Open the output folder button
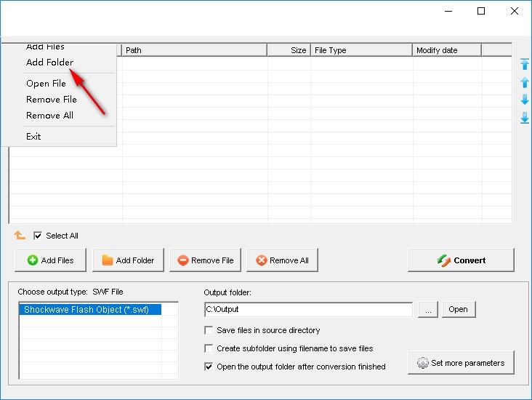The image size is (532, 400). [x=459, y=309]
